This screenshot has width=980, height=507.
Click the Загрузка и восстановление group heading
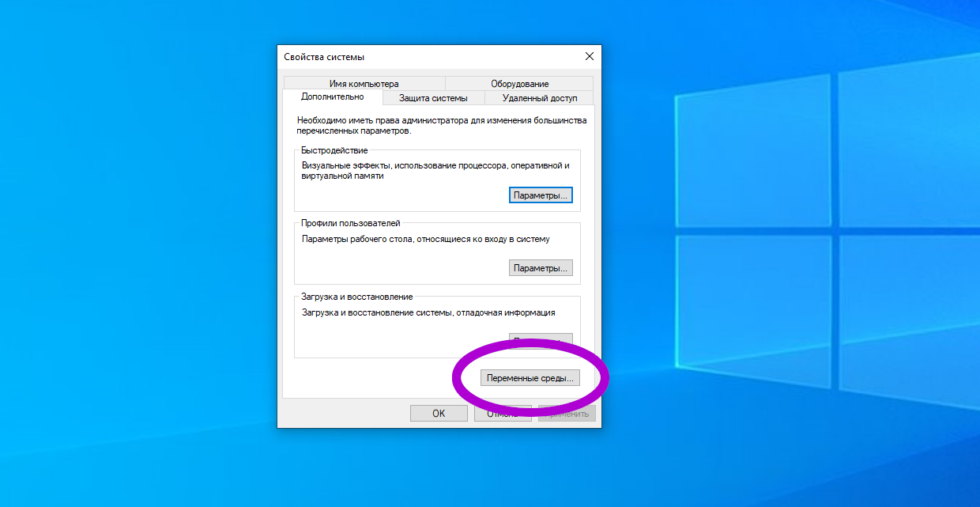[357, 297]
